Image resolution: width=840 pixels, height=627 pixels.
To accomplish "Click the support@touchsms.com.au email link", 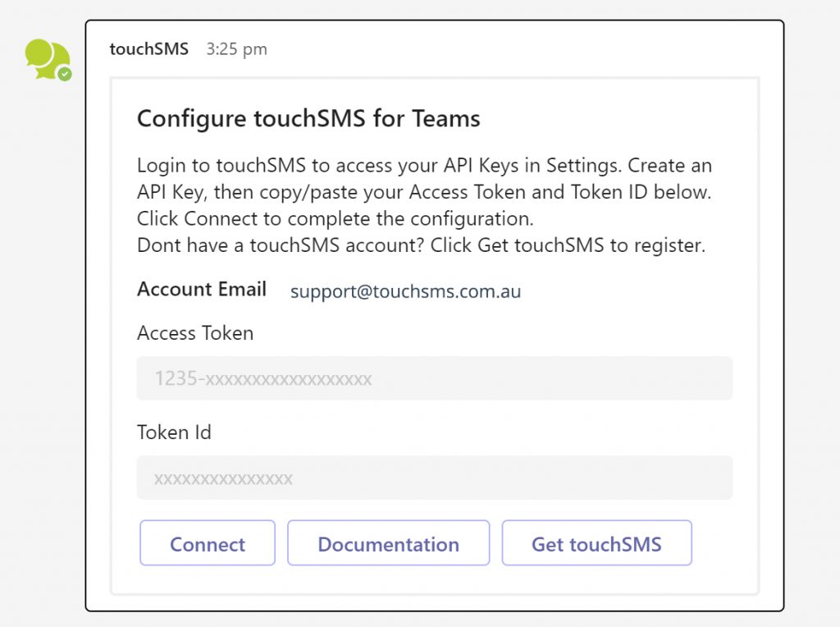I will click(x=404, y=291).
